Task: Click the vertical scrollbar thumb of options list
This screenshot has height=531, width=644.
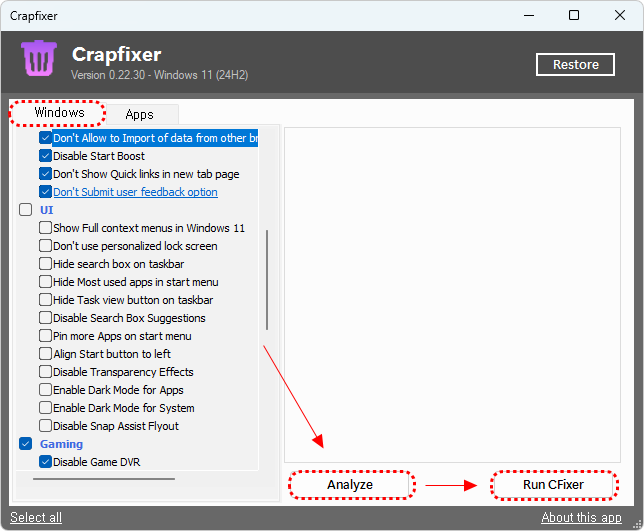Action: click(267, 280)
